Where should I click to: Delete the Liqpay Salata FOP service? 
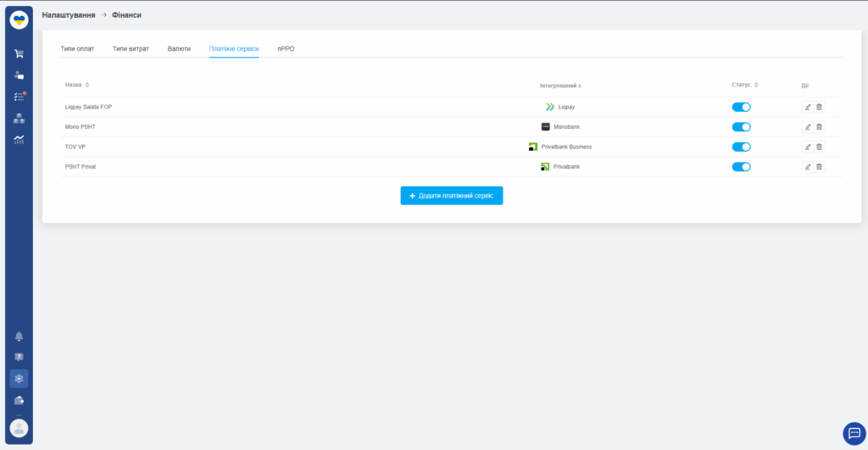(x=820, y=108)
